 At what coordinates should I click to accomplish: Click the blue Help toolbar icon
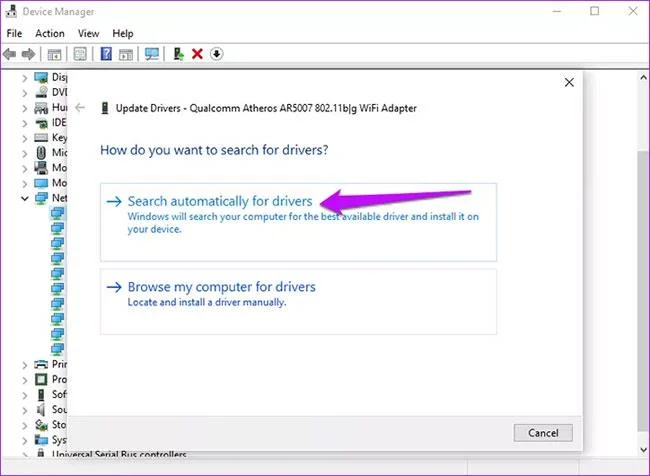click(x=106, y=53)
